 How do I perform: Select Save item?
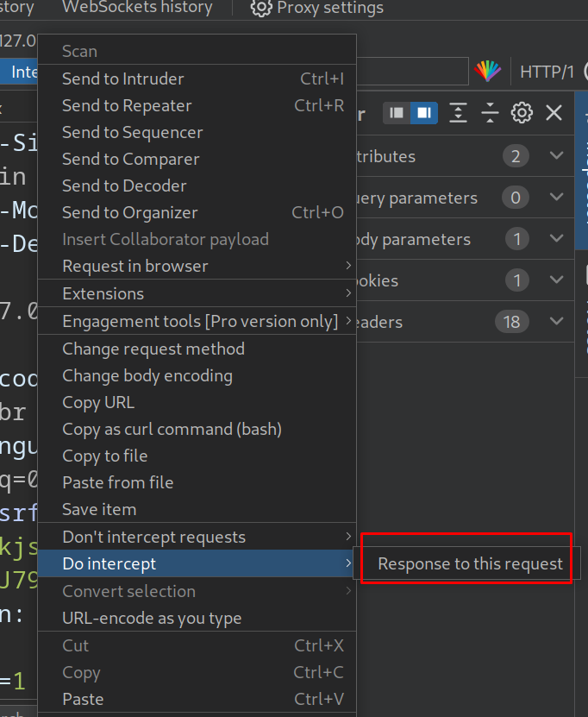tap(197, 509)
